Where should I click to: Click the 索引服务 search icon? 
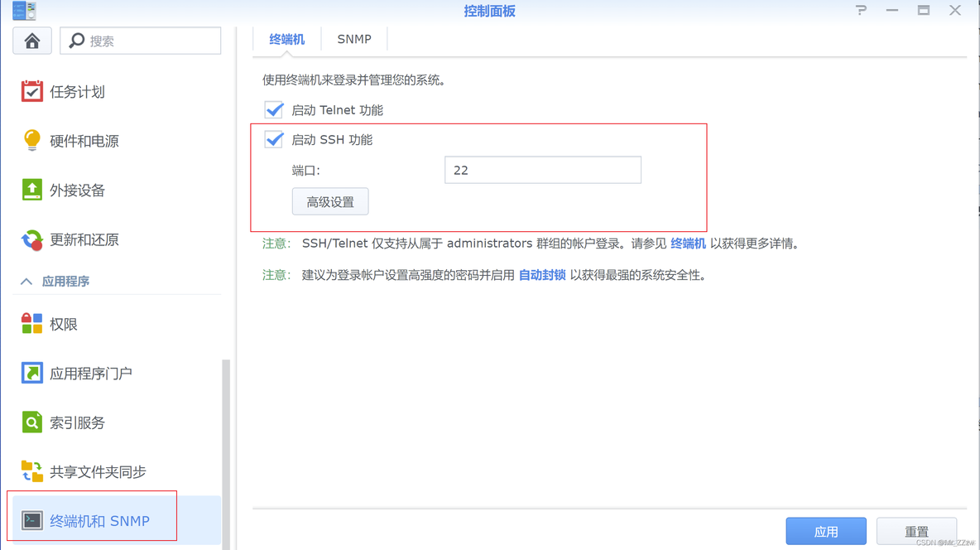point(32,422)
